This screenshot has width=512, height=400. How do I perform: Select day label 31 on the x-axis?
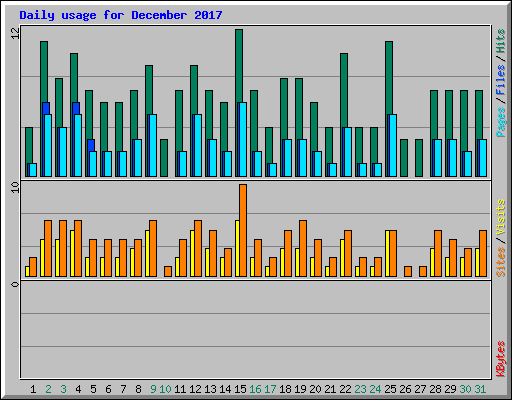pos(480,389)
